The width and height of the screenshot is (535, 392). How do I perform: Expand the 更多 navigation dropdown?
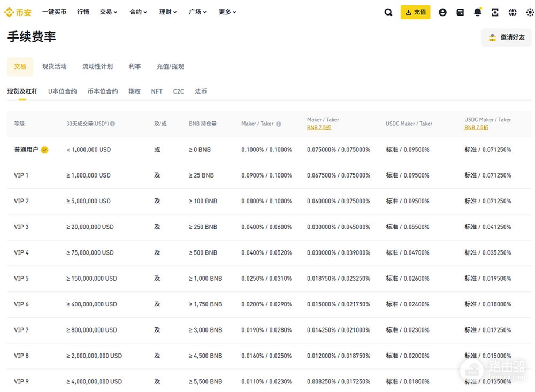pyautogui.click(x=227, y=12)
